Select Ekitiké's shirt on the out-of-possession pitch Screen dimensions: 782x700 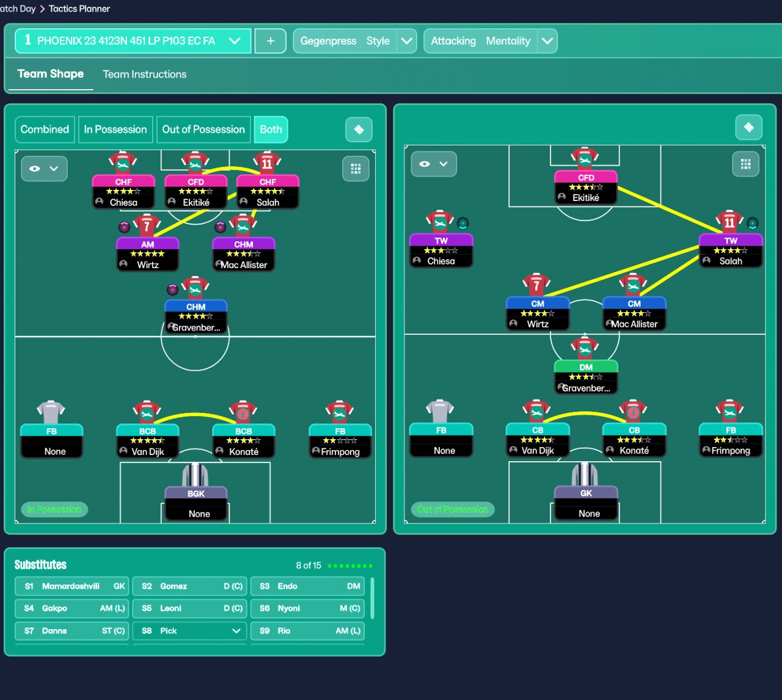(585, 159)
